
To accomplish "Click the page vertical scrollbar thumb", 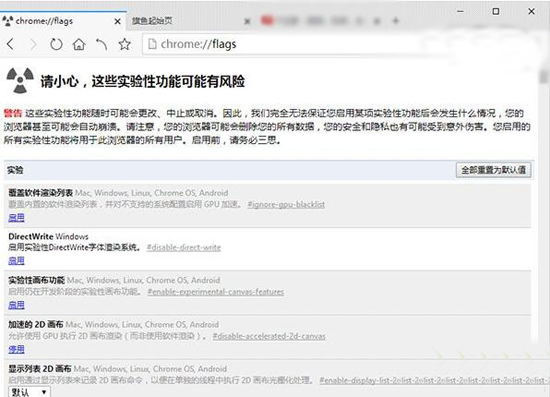I will point(544,76).
